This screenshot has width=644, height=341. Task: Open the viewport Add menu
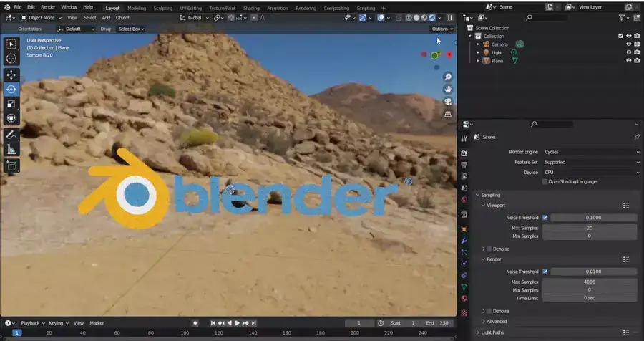tap(106, 18)
